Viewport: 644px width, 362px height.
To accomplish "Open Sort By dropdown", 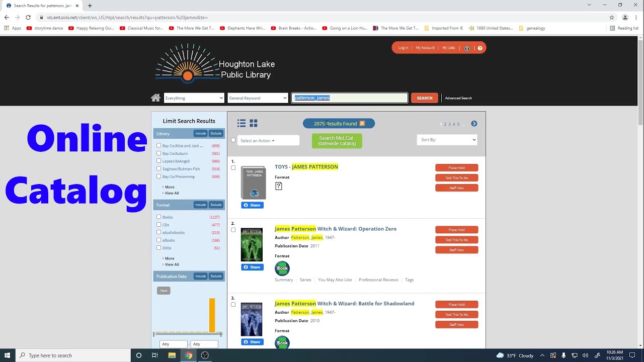I will tap(447, 140).
